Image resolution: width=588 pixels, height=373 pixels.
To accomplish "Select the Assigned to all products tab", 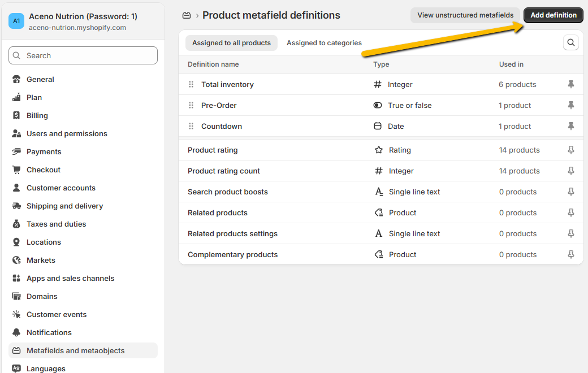I will click(231, 43).
